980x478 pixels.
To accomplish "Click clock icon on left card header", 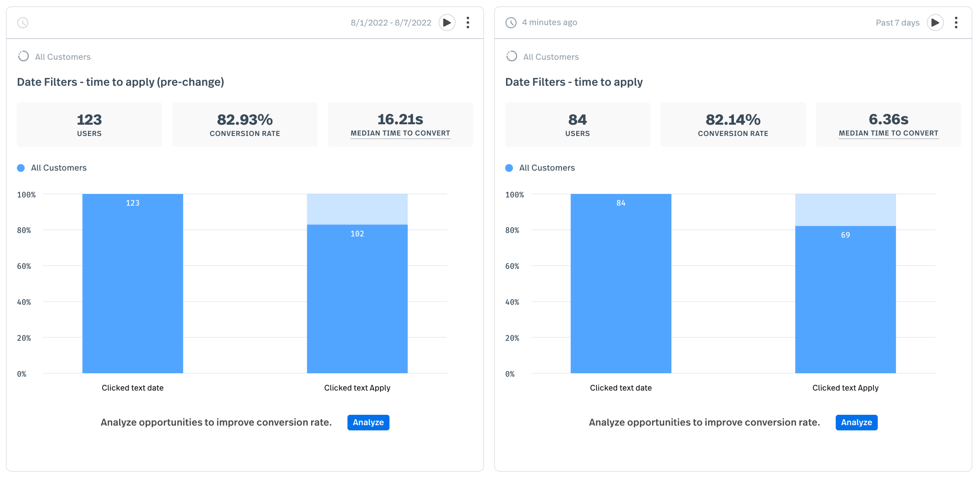I will [23, 23].
